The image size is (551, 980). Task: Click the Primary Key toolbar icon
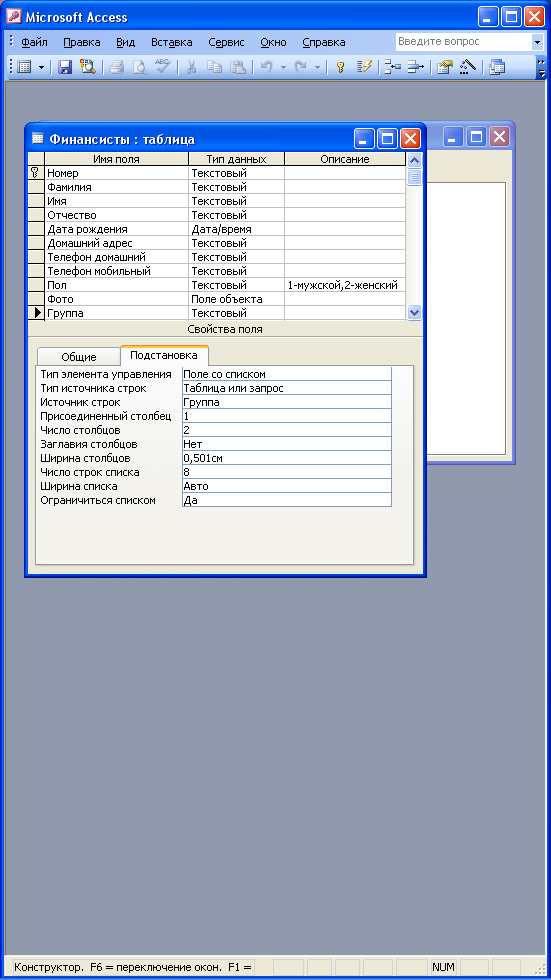click(340, 67)
